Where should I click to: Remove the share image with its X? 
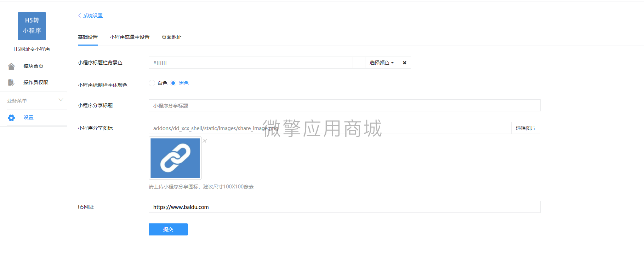point(205,141)
